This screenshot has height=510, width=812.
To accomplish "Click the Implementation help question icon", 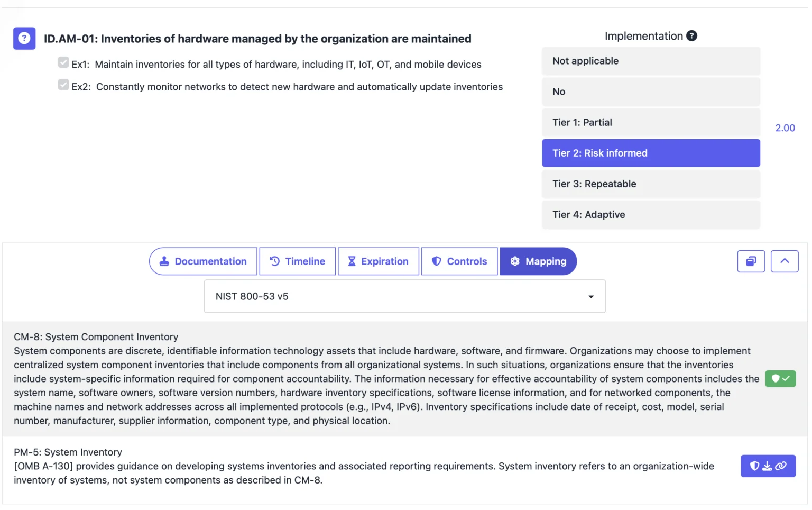I will click(692, 35).
